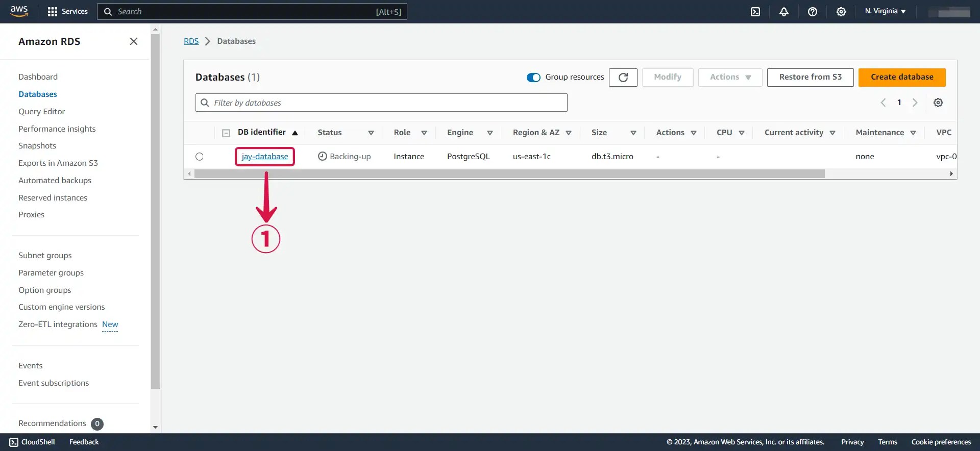Sort the Size column
980x451 pixels.
tap(633, 133)
